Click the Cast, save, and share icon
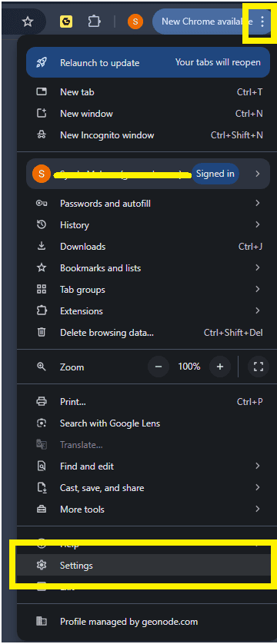The width and height of the screenshot is (277, 644). (42, 488)
